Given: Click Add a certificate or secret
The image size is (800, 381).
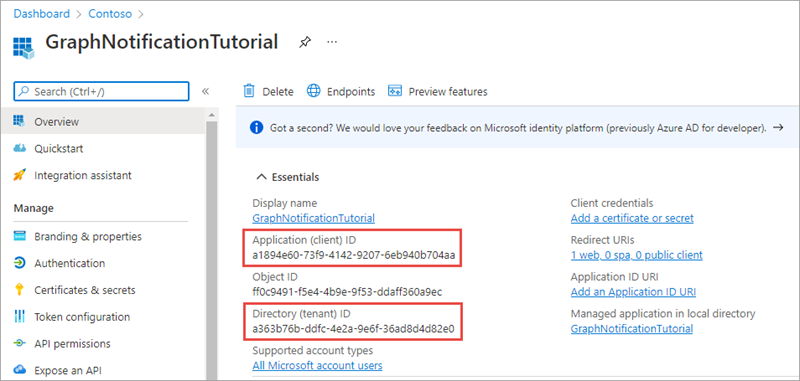Looking at the screenshot, I should coord(632,218).
